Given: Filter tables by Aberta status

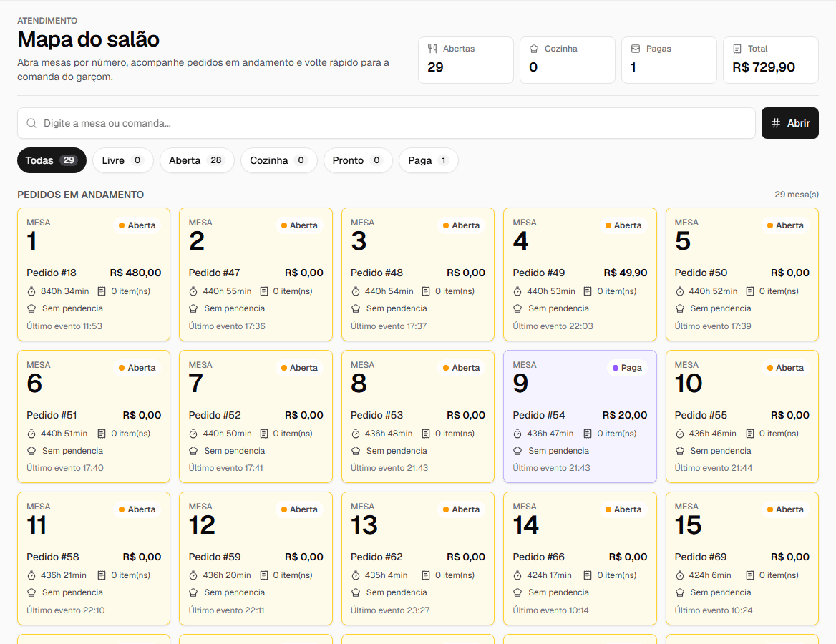Looking at the screenshot, I should pyautogui.click(x=197, y=160).
